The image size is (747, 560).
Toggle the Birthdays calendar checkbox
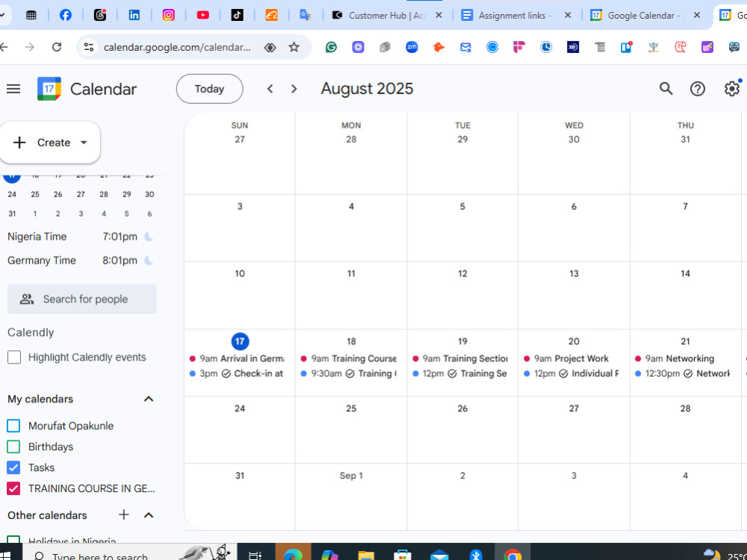click(x=13, y=447)
